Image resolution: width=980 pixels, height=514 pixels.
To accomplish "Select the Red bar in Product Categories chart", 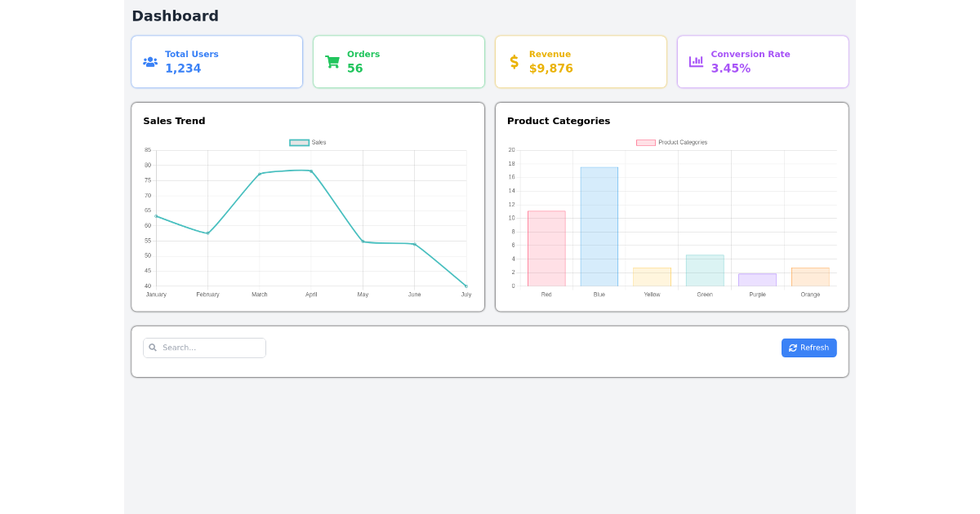I will (x=546, y=249).
